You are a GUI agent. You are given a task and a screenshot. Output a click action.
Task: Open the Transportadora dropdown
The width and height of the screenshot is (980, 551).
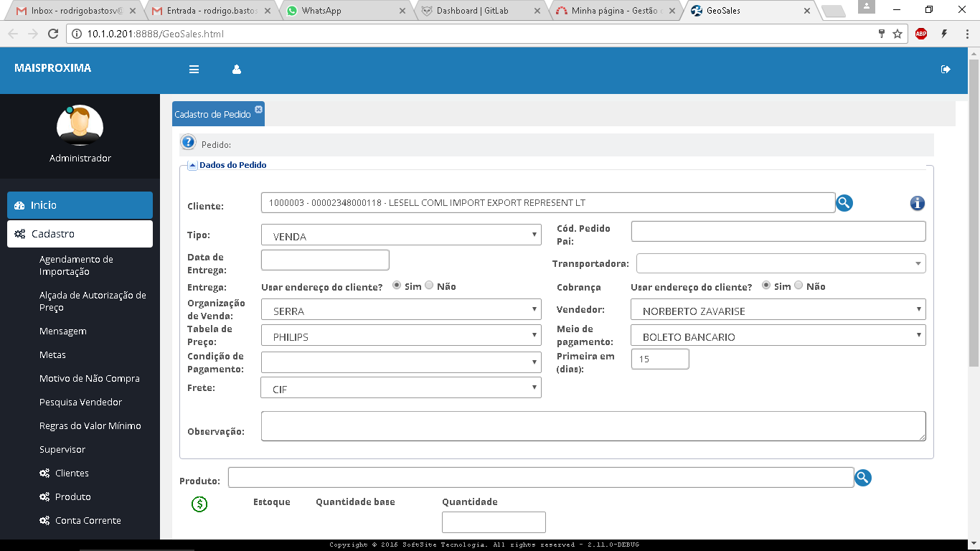781,263
